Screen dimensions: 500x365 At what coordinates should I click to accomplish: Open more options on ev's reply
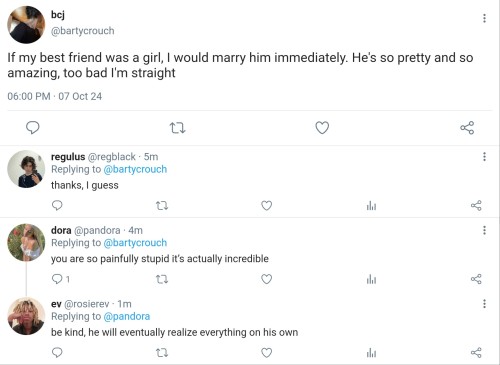pyautogui.click(x=484, y=304)
